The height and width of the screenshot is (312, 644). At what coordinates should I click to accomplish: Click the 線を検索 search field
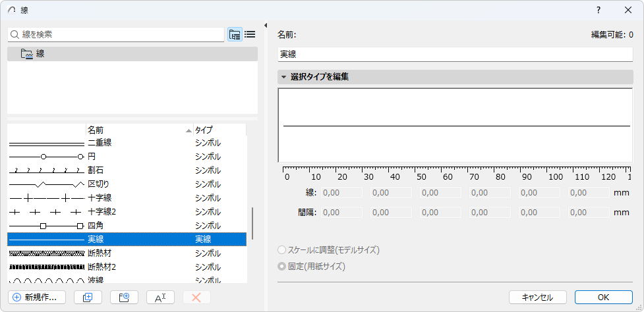(116, 35)
